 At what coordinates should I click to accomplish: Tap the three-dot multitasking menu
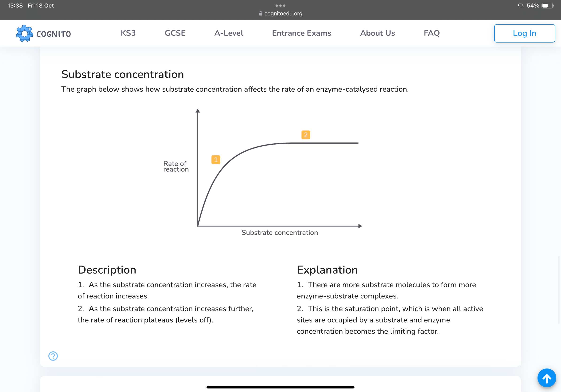[x=280, y=6]
